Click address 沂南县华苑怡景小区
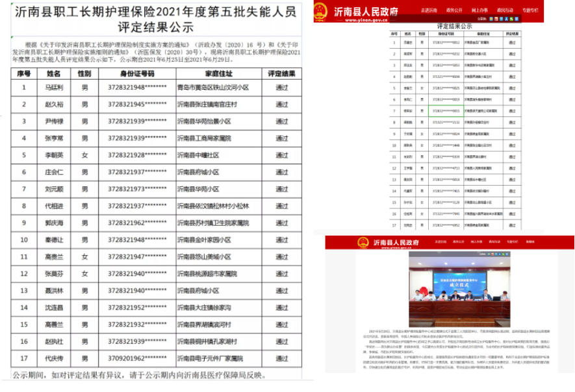This screenshot has height=392, width=575. tap(204, 121)
